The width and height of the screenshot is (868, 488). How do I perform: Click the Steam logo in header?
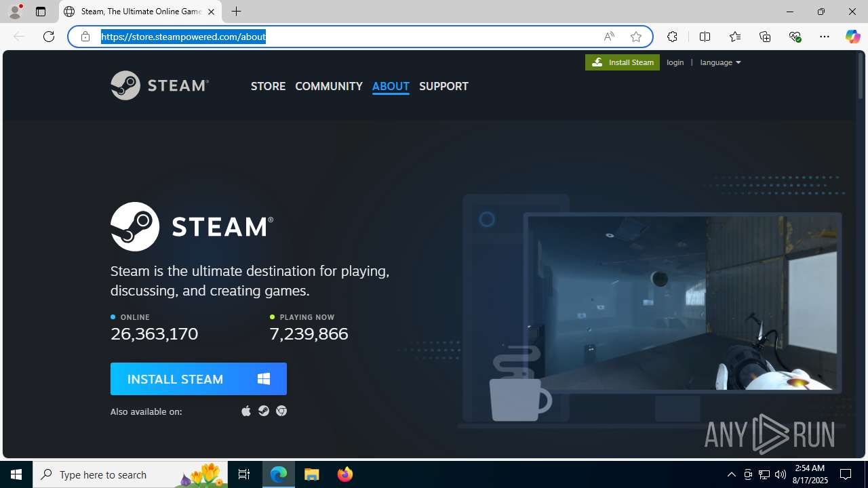coord(159,85)
